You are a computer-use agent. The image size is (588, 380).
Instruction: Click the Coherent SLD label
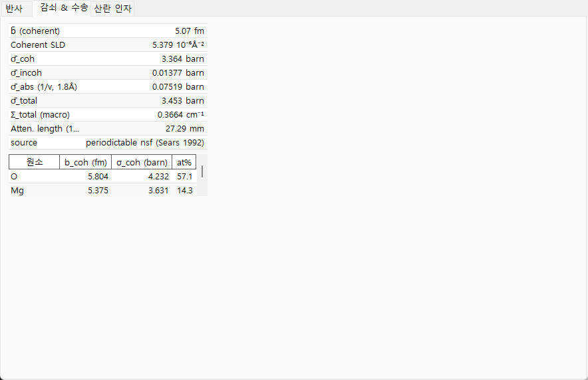38,45
